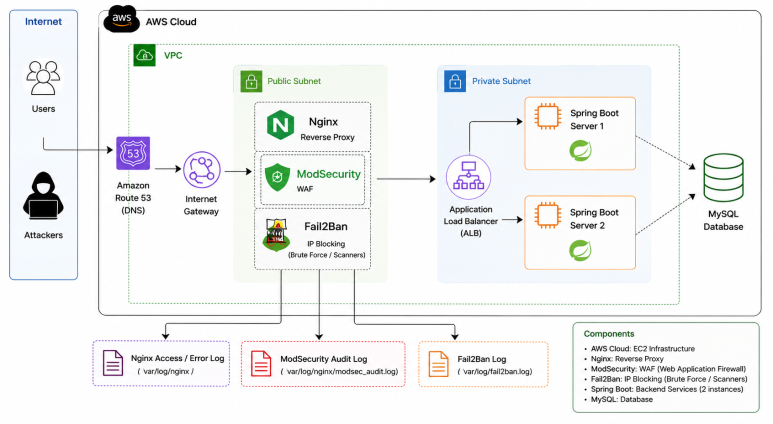Select the red ModSecurity Audit Log file icon
The width and height of the screenshot is (773, 424).
(261, 363)
